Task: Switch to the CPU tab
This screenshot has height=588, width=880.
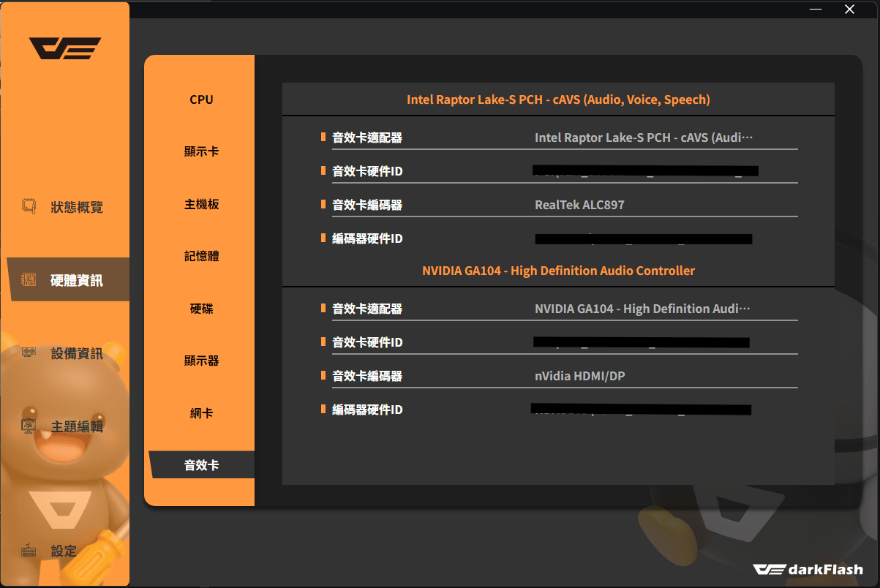Action: click(201, 99)
